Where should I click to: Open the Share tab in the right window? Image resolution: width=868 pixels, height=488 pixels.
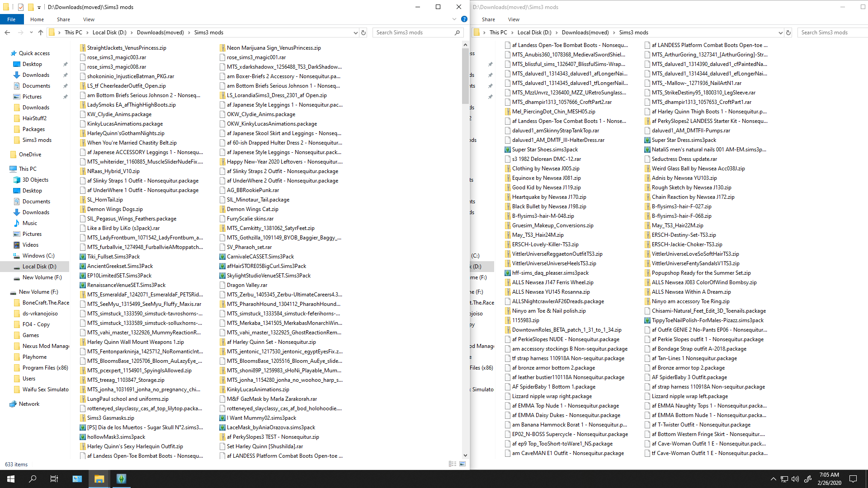488,19
